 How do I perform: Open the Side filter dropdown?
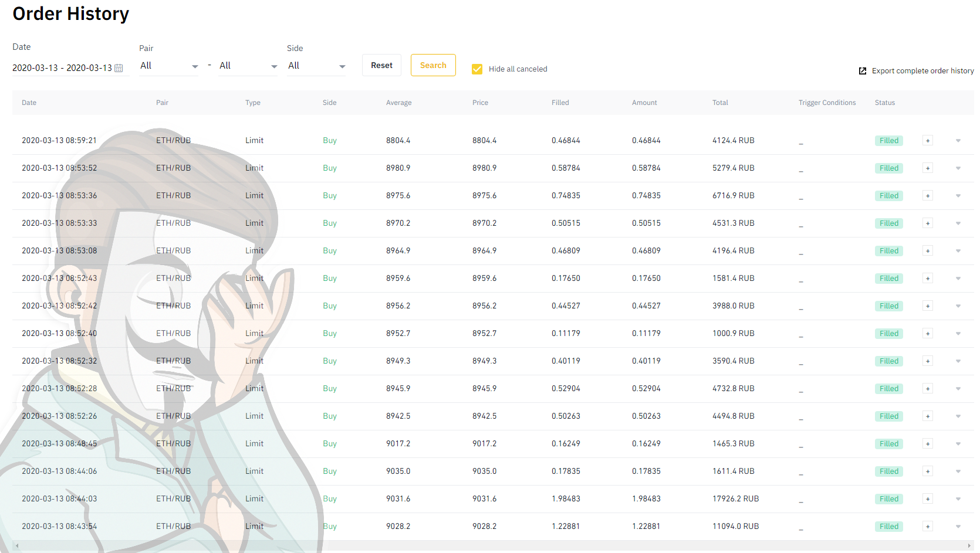[x=316, y=66]
